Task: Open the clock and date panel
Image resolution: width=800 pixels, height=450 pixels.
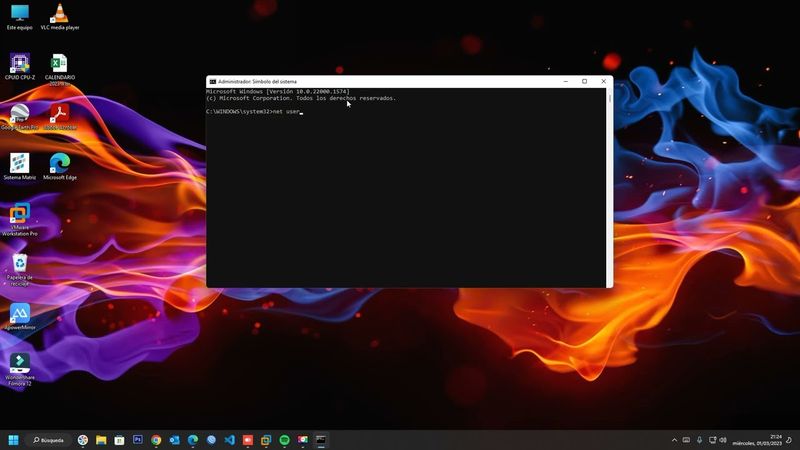Action: pos(757,440)
